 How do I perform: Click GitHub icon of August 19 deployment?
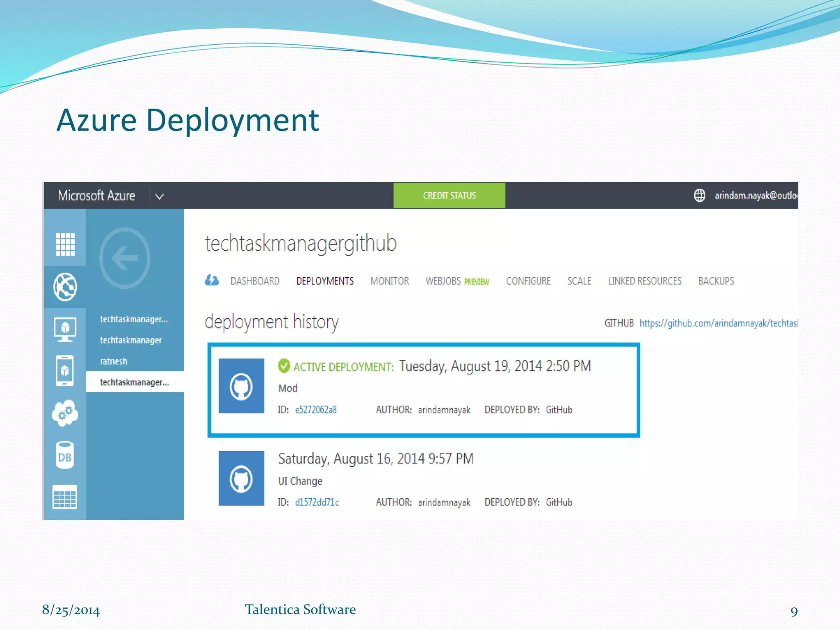tap(241, 386)
